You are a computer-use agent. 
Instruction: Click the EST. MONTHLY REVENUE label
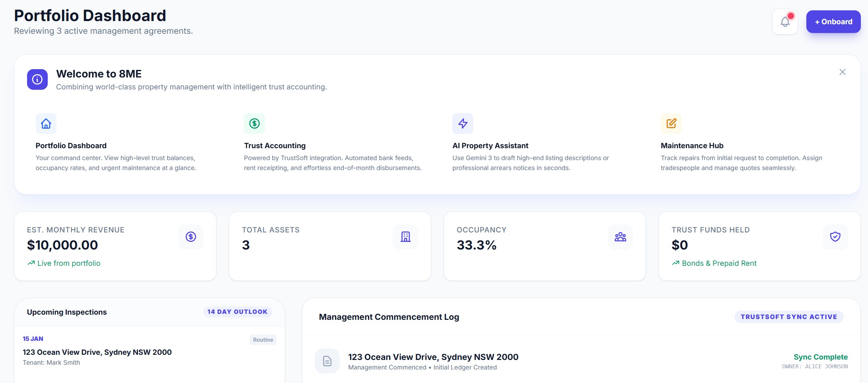[76, 230]
